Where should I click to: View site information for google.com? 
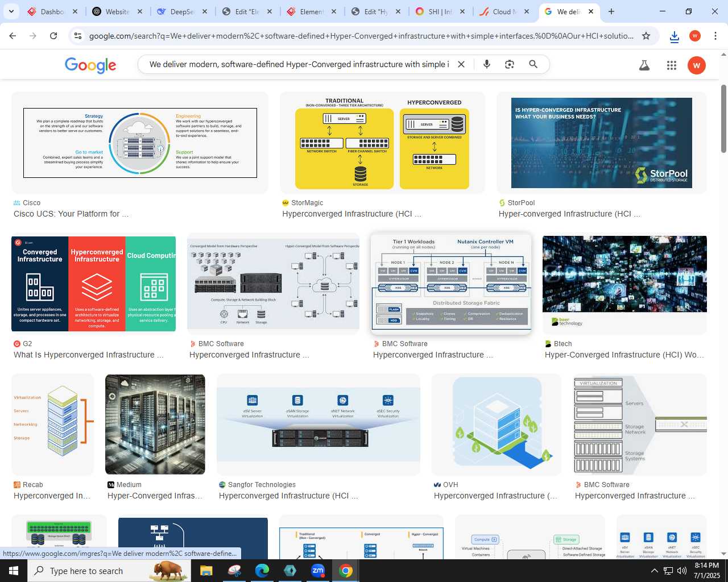[x=78, y=36]
